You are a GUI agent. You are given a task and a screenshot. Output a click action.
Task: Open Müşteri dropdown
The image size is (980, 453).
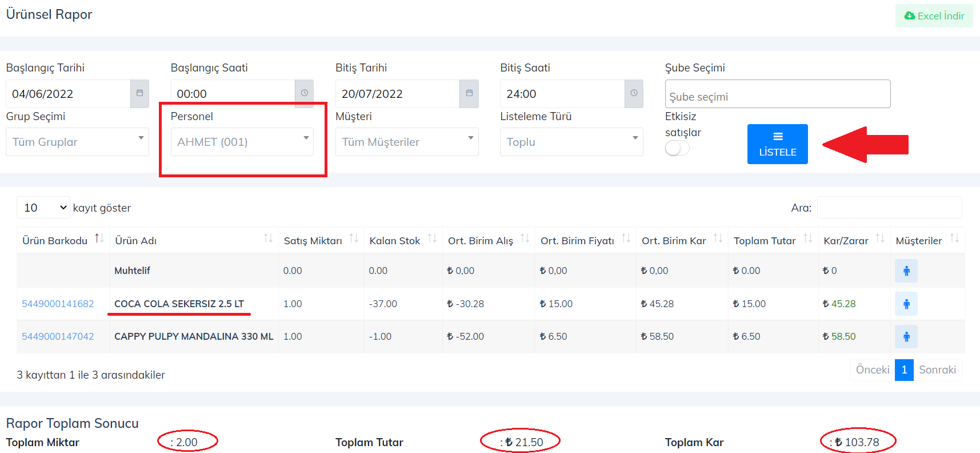(x=407, y=142)
